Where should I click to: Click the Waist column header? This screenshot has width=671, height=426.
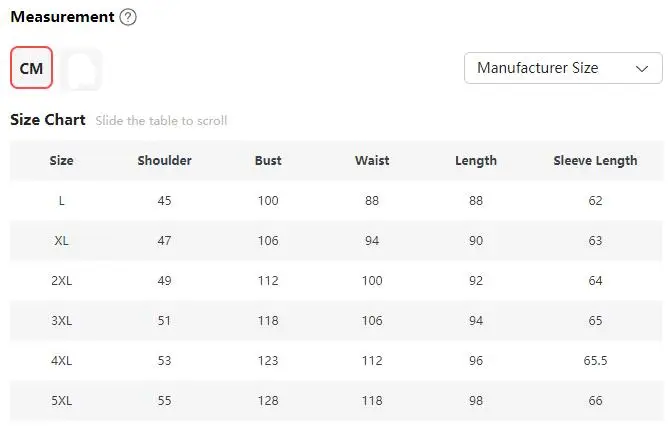[x=372, y=161]
